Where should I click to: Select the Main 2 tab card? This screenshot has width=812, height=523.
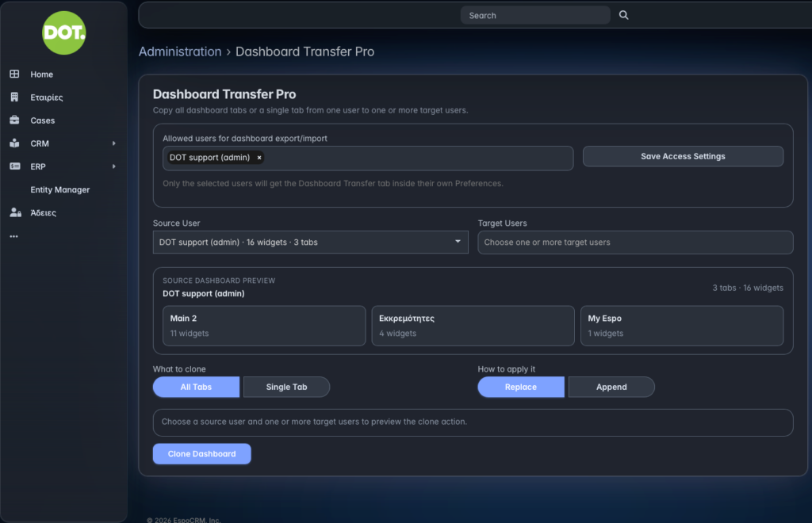263,326
